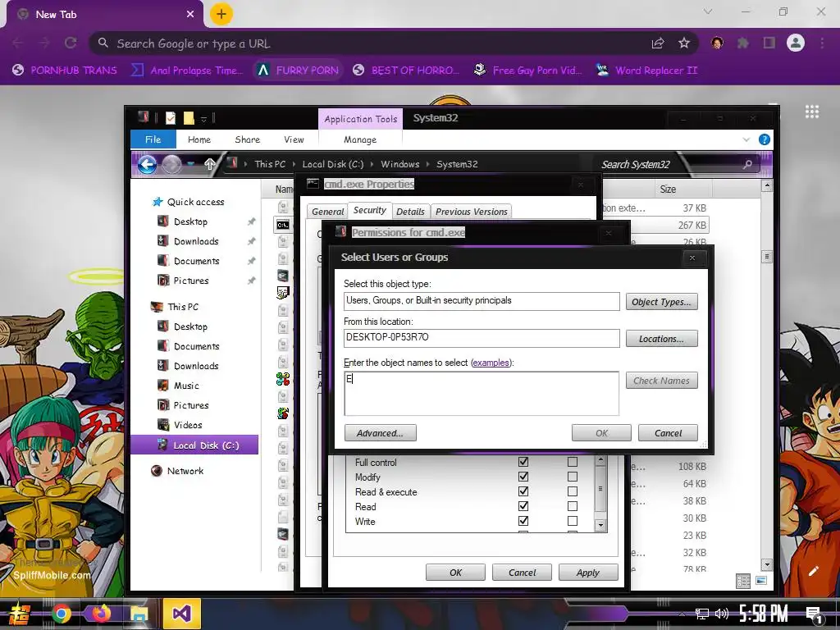Screen dimensions: 840x630
Task: Uncheck Allow for Full control
Action: (523, 462)
